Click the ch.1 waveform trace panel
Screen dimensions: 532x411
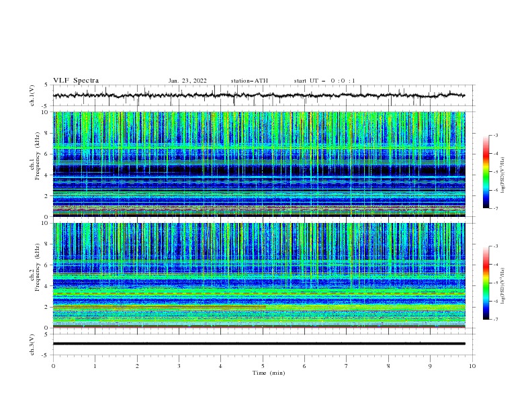[x=263, y=95]
